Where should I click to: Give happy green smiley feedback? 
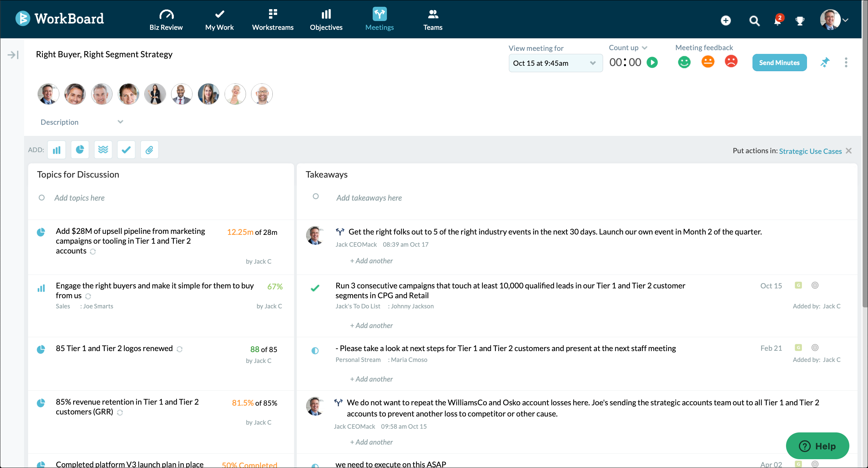[x=684, y=62]
